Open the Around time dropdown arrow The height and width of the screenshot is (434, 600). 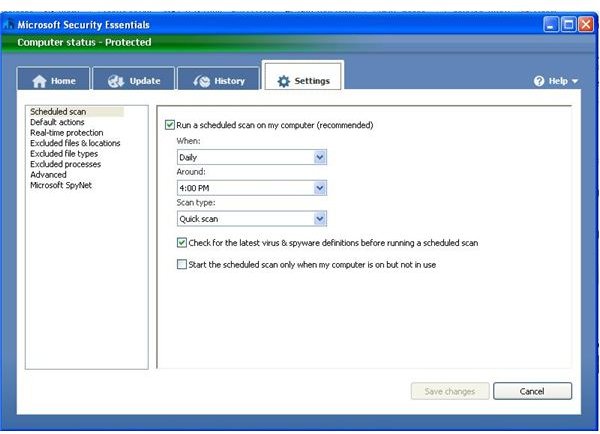tap(320, 188)
